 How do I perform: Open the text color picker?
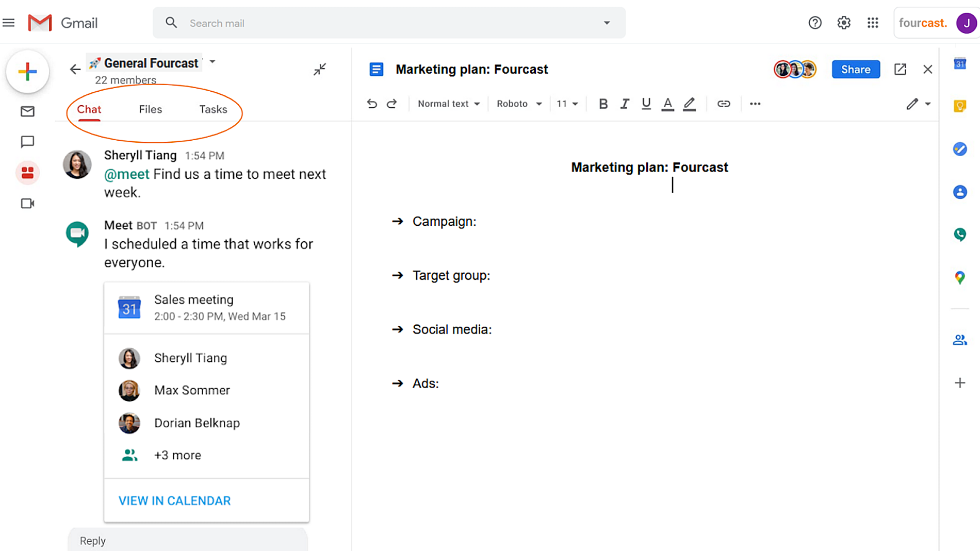pyautogui.click(x=667, y=104)
